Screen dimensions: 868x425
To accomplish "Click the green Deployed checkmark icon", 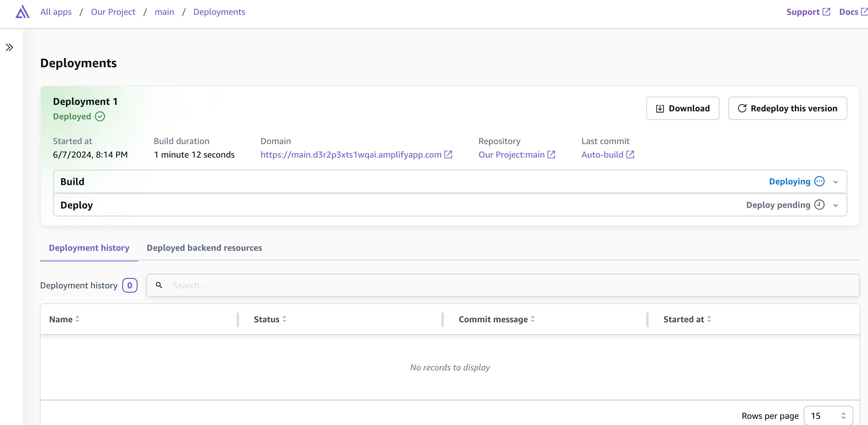I will click(100, 116).
